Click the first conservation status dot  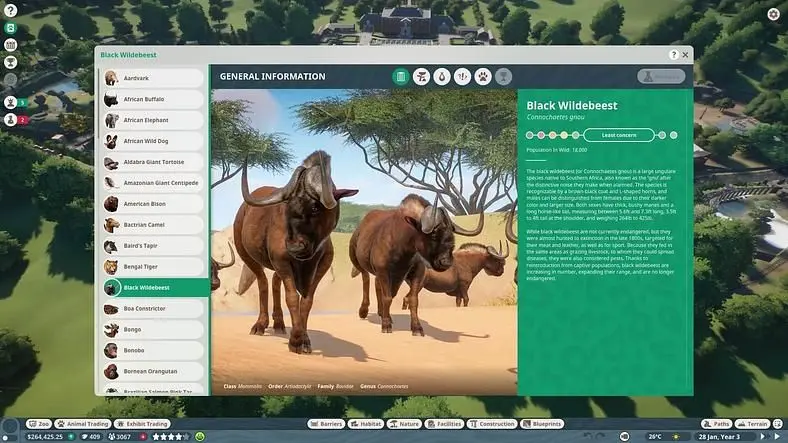(x=529, y=135)
